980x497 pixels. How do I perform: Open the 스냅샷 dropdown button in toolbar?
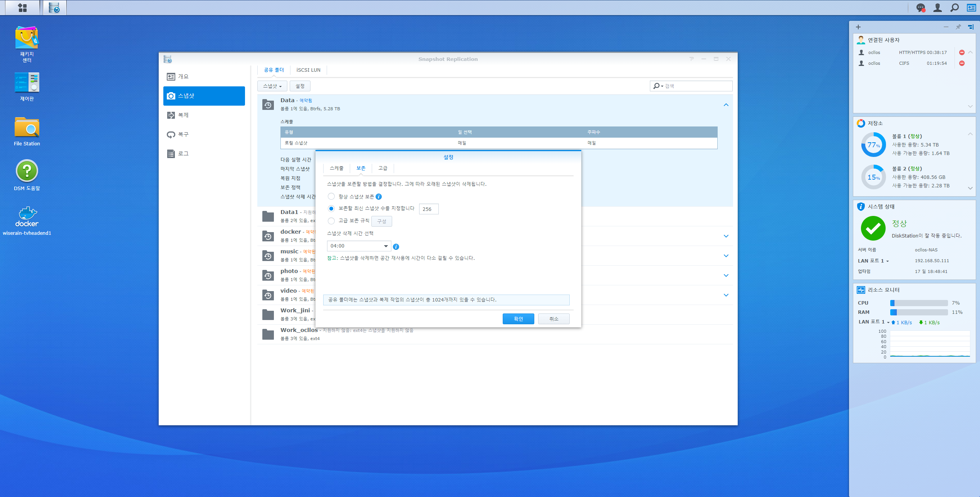[x=272, y=86]
